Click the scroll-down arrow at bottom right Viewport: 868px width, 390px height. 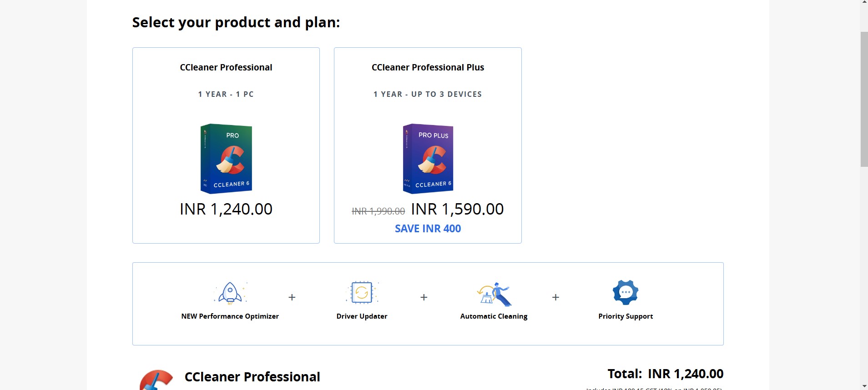click(863, 385)
